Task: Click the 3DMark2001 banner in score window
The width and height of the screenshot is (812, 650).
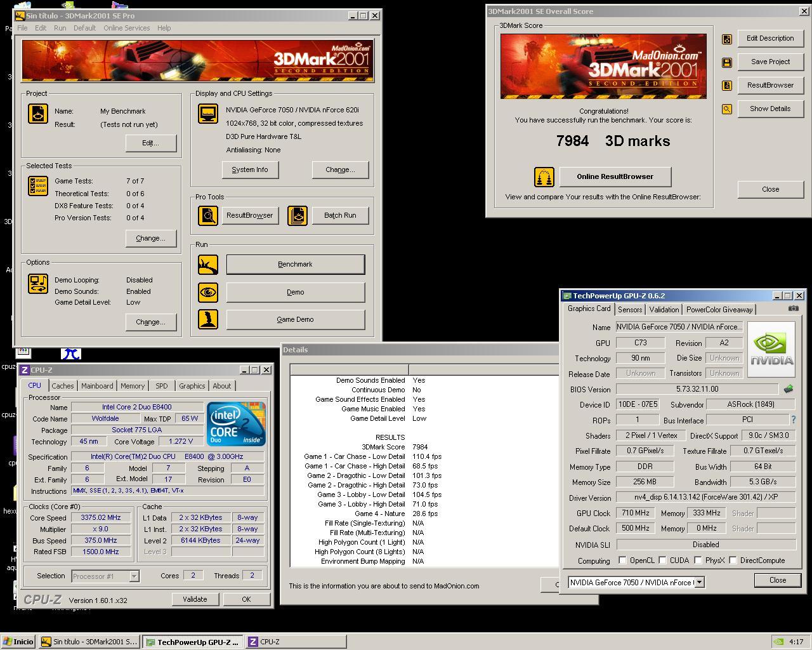Action: pyautogui.click(x=603, y=66)
